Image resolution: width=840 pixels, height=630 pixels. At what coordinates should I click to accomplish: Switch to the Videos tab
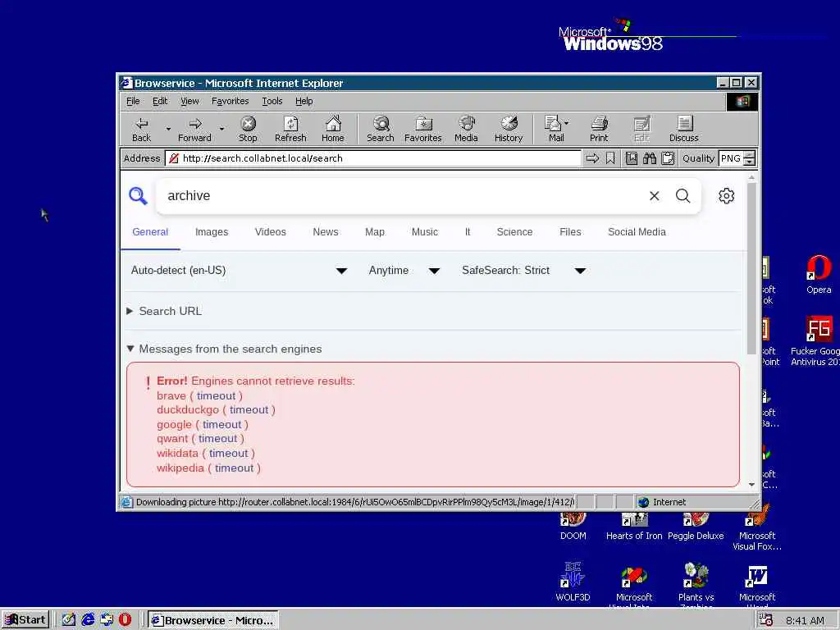coord(271,232)
